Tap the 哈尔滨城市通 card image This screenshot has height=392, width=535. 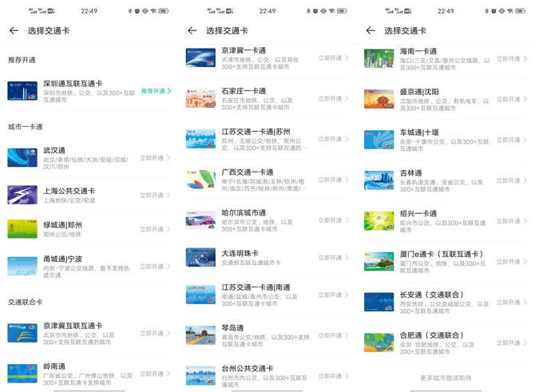(x=200, y=220)
